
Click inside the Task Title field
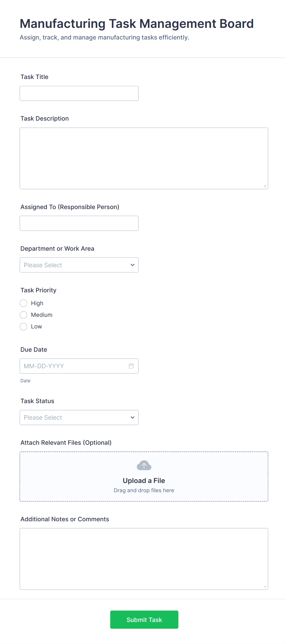coord(79,93)
